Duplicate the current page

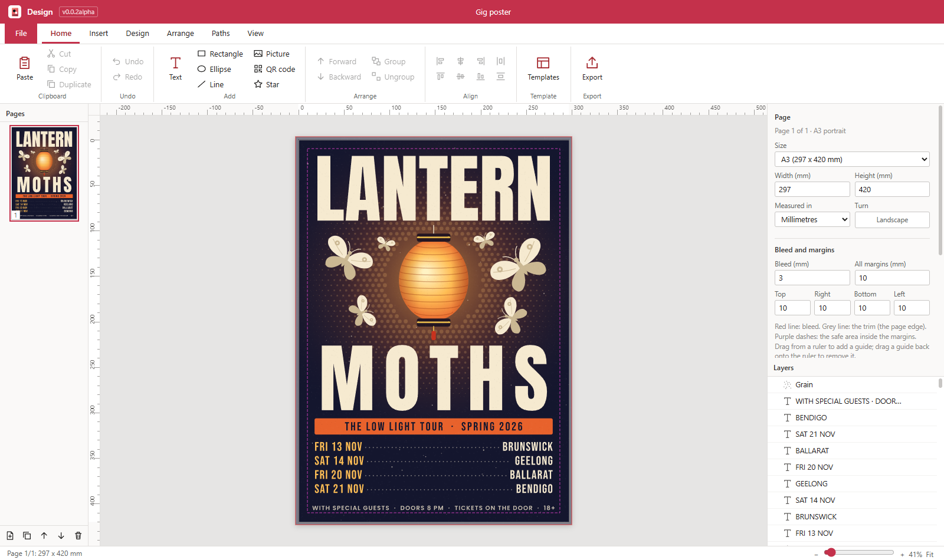[27, 536]
